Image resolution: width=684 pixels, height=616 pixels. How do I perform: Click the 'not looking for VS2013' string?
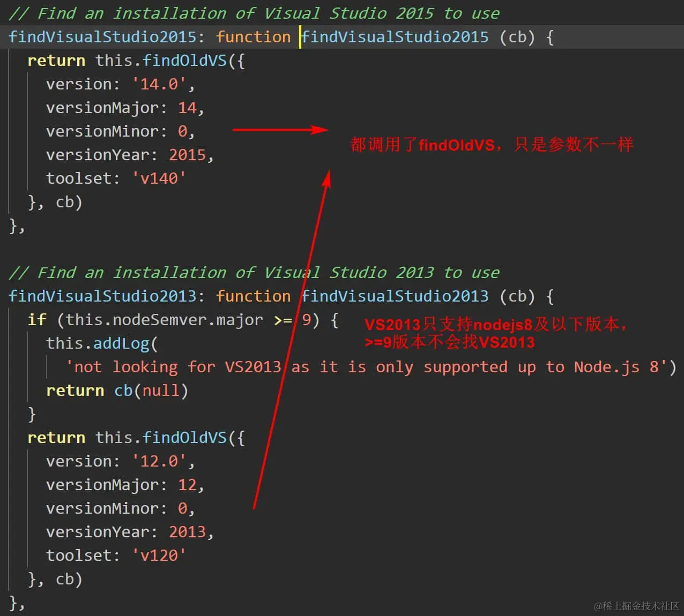pyautogui.click(x=366, y=367)
